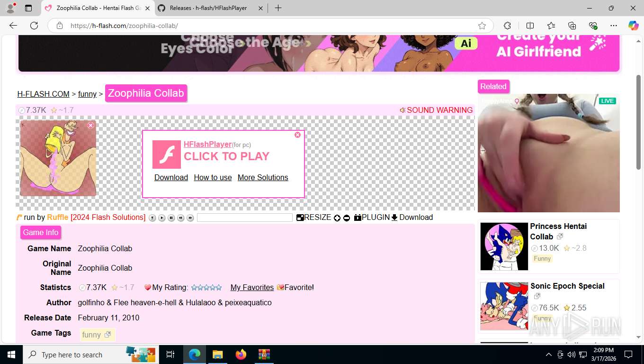
Task: Open the Windows Start menu
Action: click(11, 355)
